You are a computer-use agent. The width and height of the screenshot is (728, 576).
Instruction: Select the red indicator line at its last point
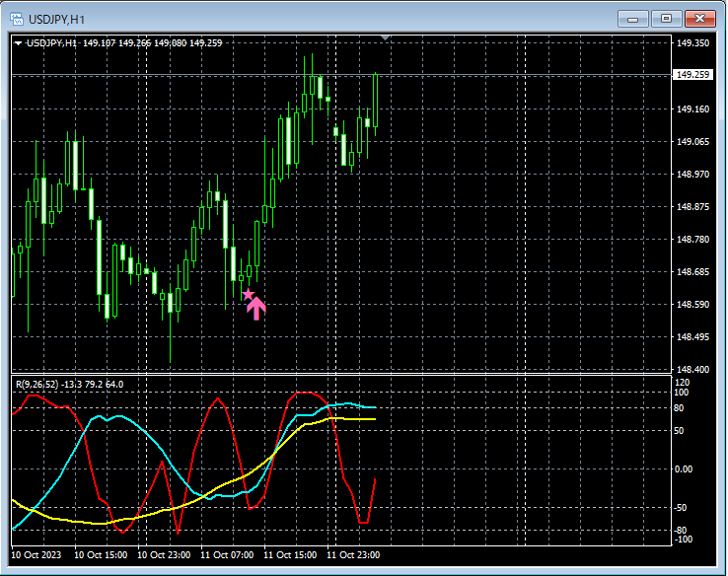coord(375,479)
